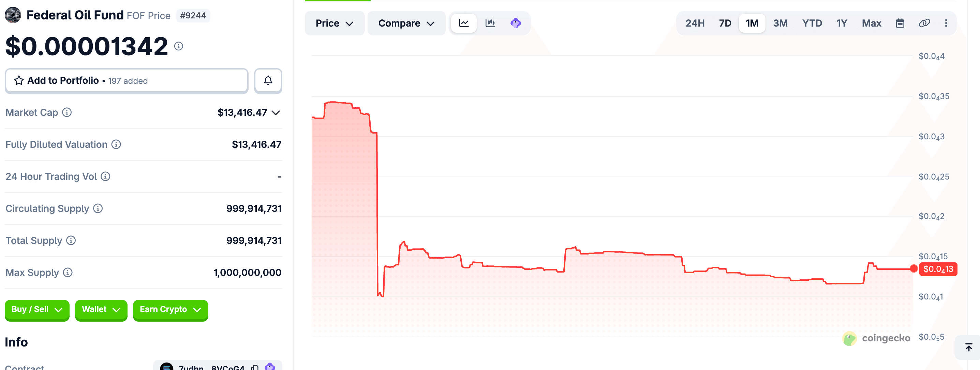Click the $0.00001342 price value
The height and width of the screenshot is (370, 980).
click(86, 46)
